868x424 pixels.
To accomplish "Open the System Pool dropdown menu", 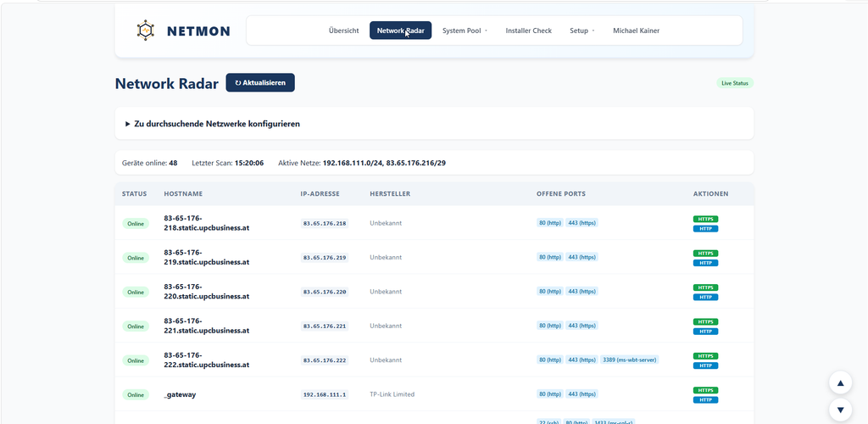I will click(x=465, y=31).
